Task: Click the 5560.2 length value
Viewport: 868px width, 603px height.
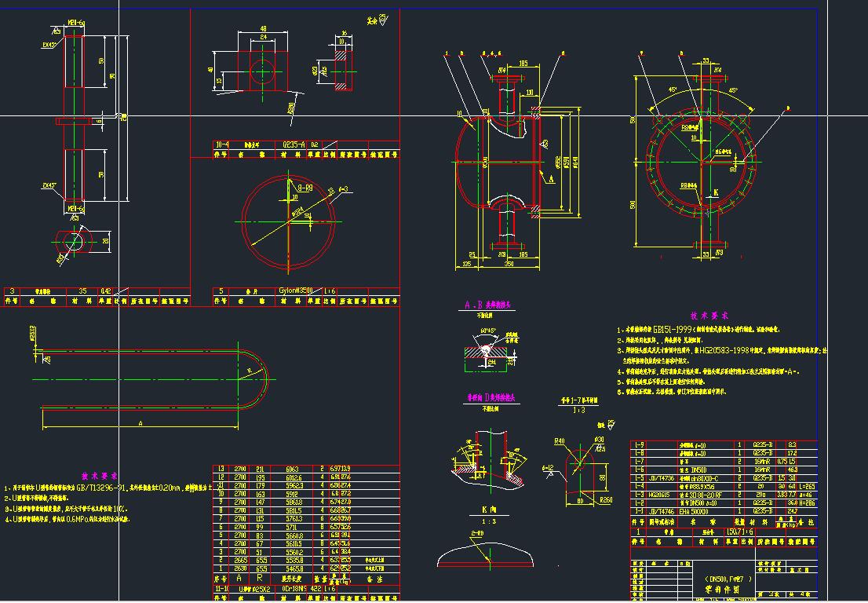Action: click(294, 552)
